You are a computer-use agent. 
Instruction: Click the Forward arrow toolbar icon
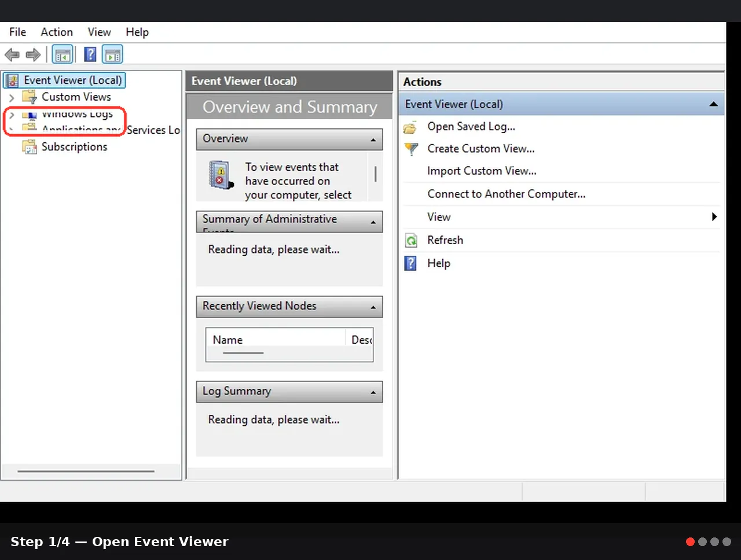(x=33, y=55)
